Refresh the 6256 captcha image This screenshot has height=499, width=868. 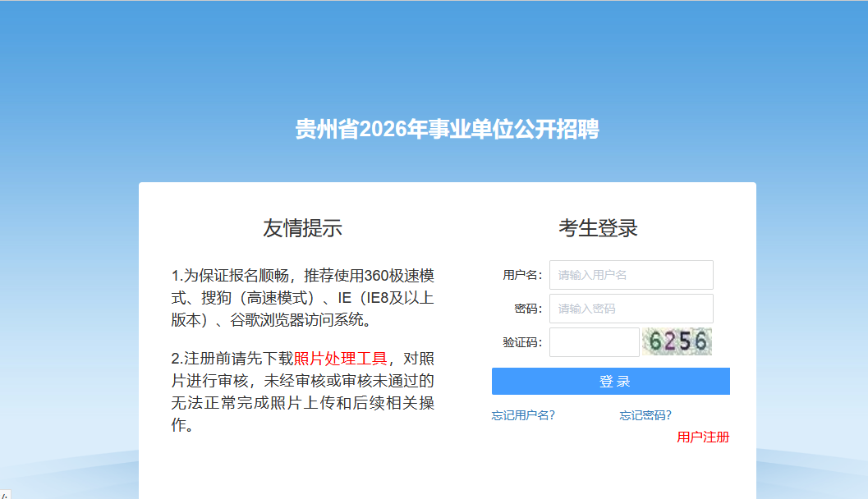coord(677,341)
